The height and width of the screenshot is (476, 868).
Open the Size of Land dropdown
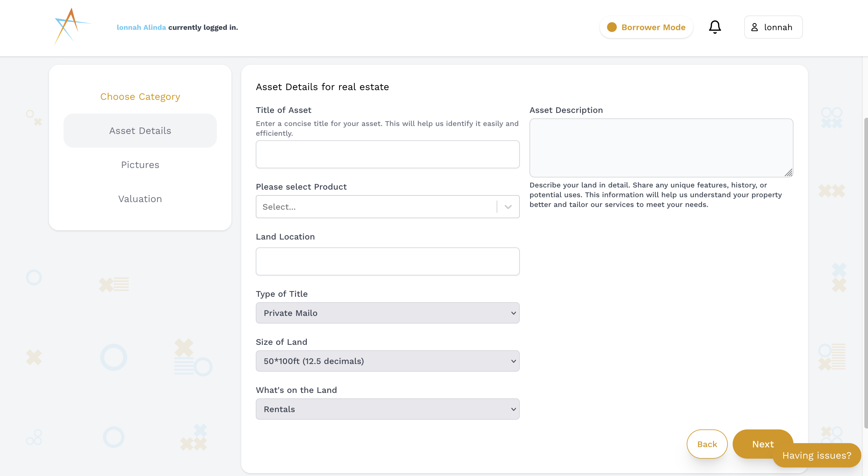pyautogui.click(x=387, y=361)
